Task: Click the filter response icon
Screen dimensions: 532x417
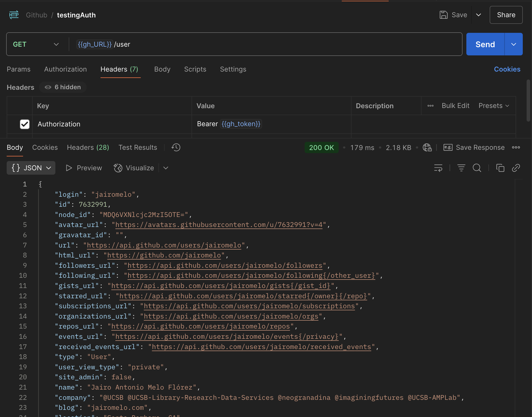Action: point(461,168)
